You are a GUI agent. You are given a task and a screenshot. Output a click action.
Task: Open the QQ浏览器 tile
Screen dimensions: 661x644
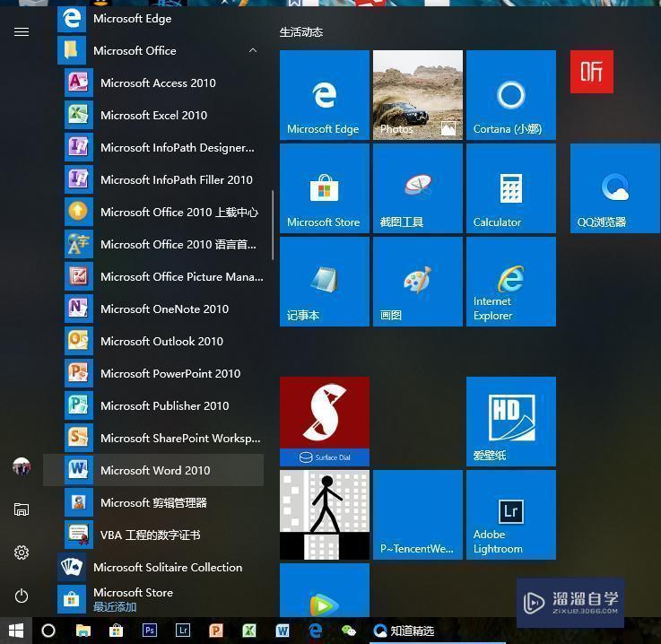pyautogui.click(x=615, y=188)
